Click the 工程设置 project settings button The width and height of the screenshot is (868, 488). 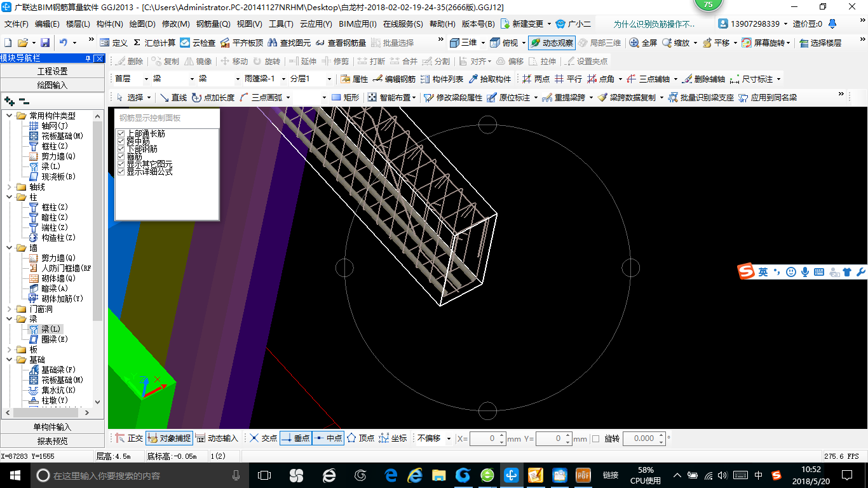pyautogui.click(x=52, y=71)
